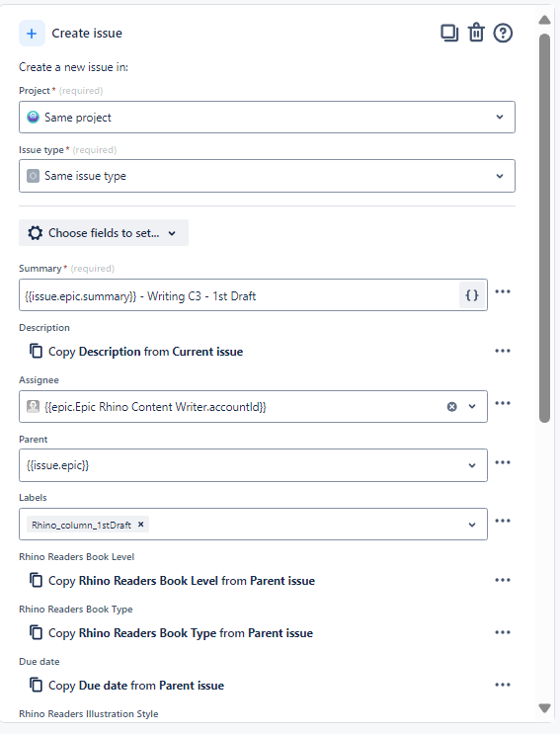
Task: Open more options for Due date field
Action: [x=503, y=685]
